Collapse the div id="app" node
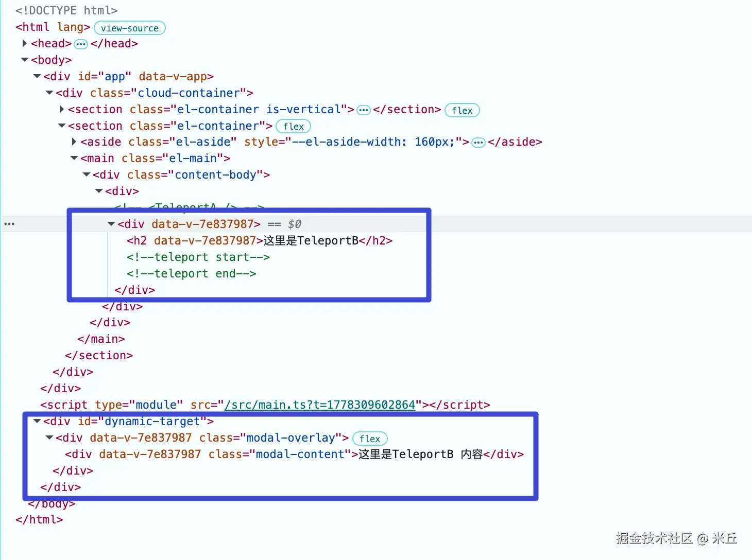Viewport: 752px width, 560px height. 37,76
